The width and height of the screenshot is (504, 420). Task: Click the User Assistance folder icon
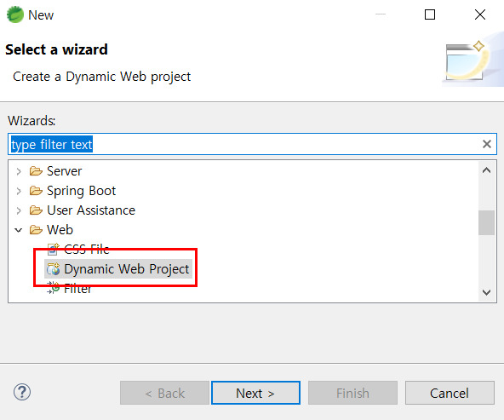(36, 210)
